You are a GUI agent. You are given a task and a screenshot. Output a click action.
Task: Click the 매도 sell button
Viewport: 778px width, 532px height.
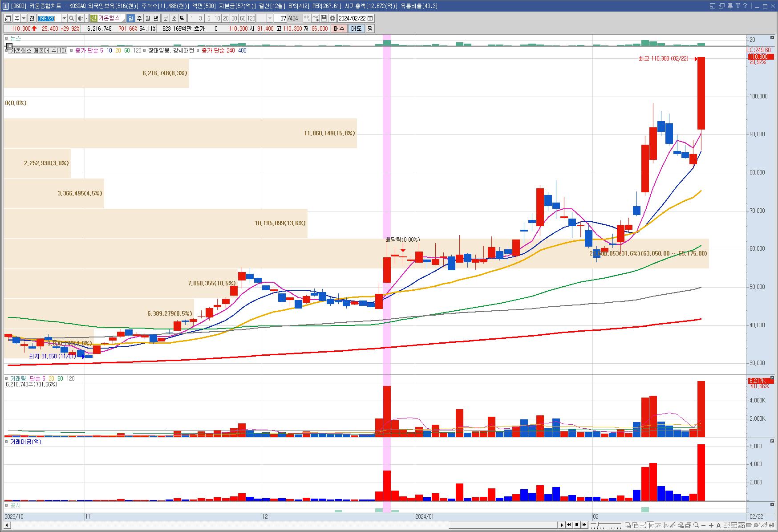click(357, 28)
